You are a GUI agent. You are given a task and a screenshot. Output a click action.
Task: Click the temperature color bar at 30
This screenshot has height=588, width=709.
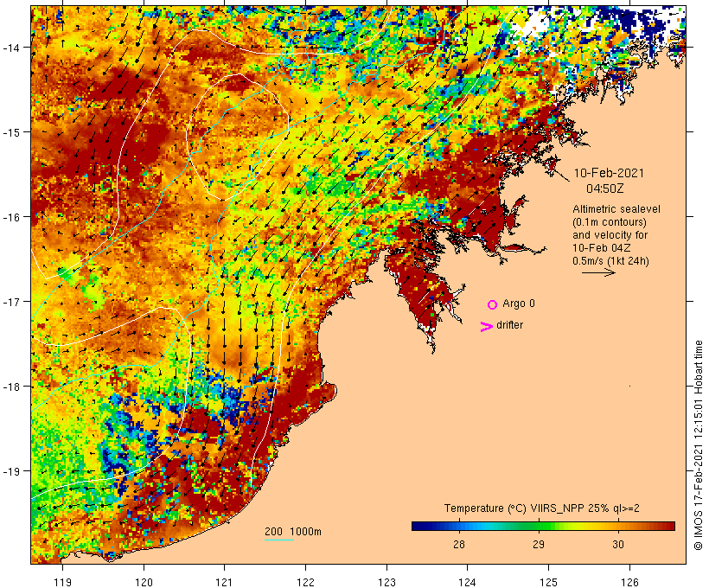point(618,526)
